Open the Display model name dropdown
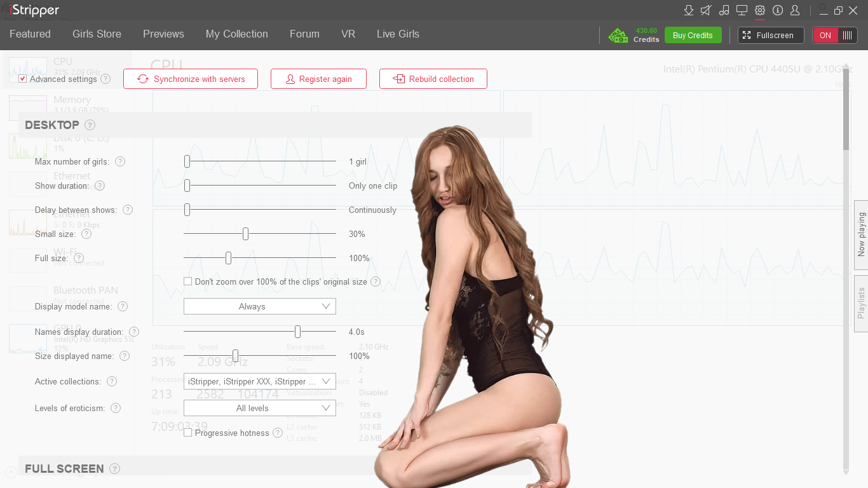The width and height of the screenshot is (868, 488). 259,306
